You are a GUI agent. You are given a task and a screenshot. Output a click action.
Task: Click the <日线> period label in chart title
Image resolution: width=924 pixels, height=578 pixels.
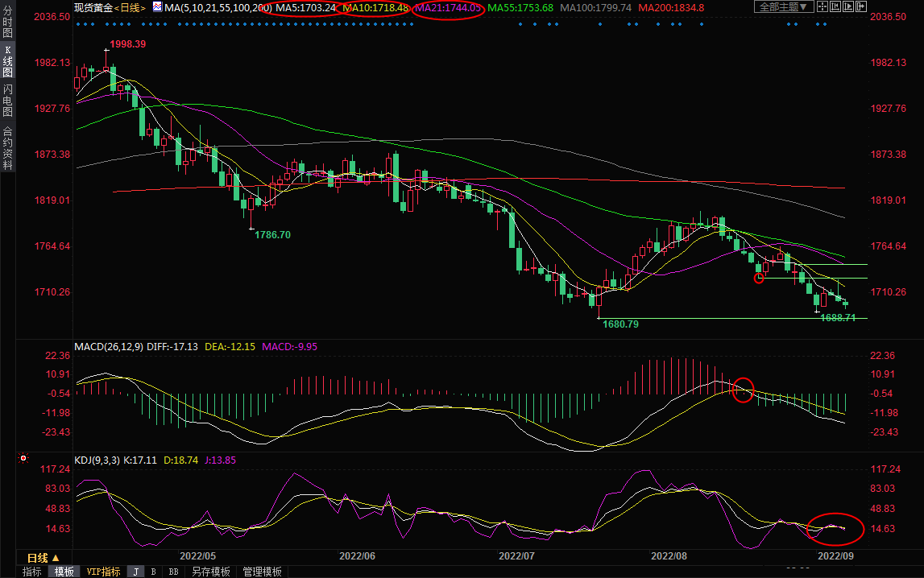coord(131,7)
